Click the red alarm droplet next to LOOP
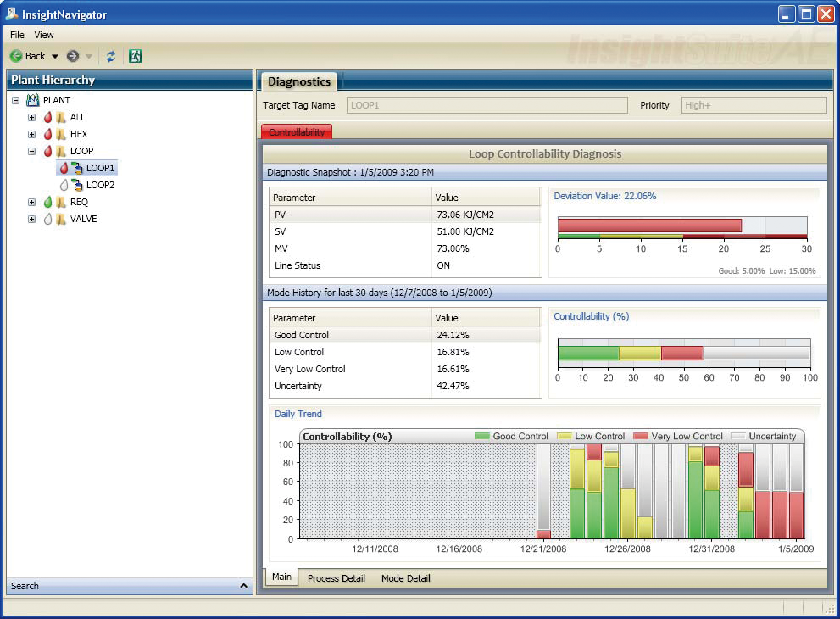The width and height of the screenshot is (840, 619). [48, 151]
